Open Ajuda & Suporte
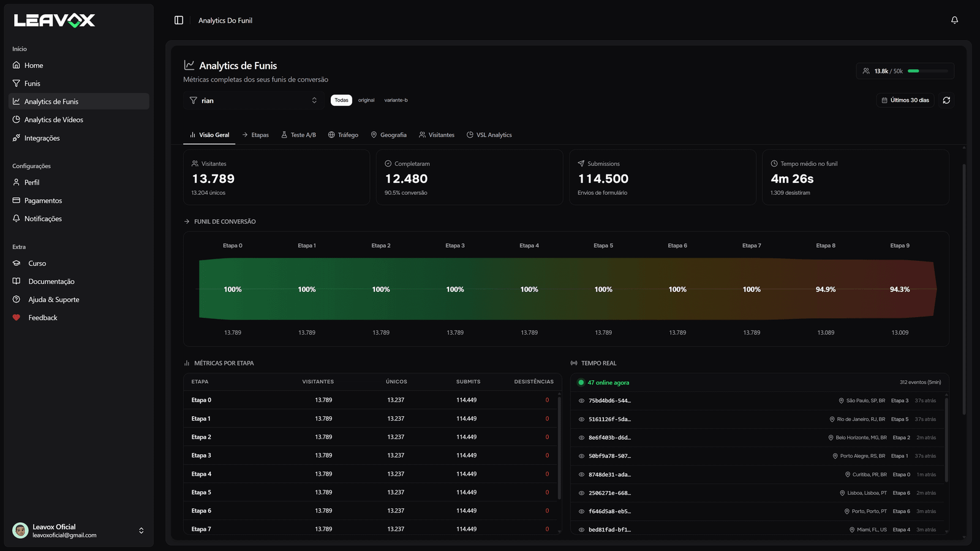 pyautogui.click(x=78, y=299)
